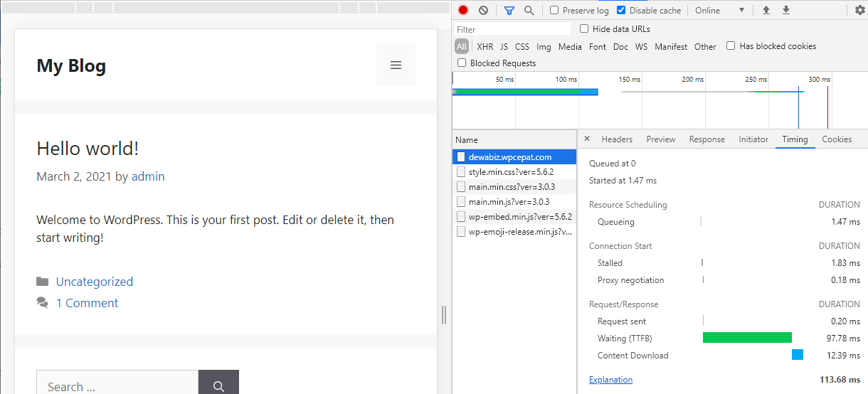Filter requests by XHR type

coord(485,47)
